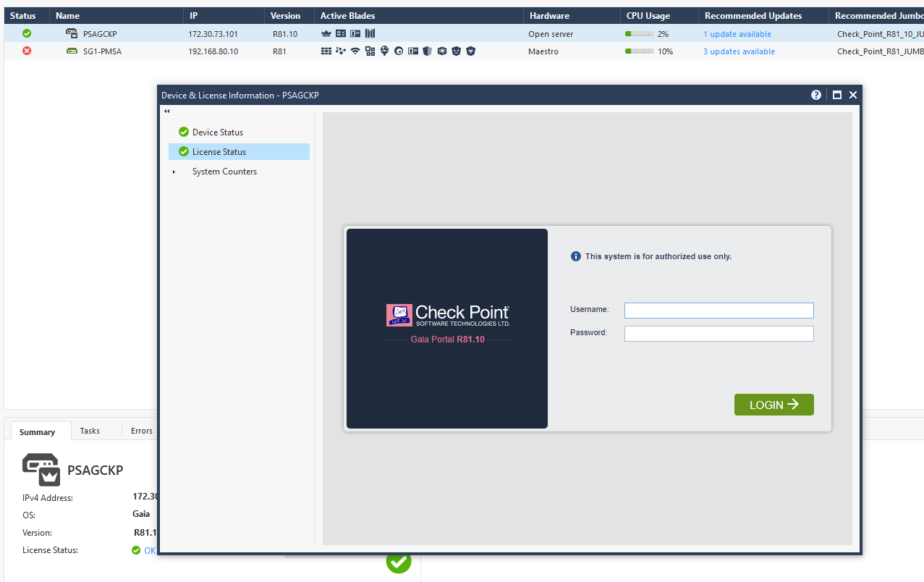The width and height of the screenshot is (924, 582).
Task: Click the '1 update available' link for PSAGCKP
Action: pyautogui.click(x=737, y=33)
